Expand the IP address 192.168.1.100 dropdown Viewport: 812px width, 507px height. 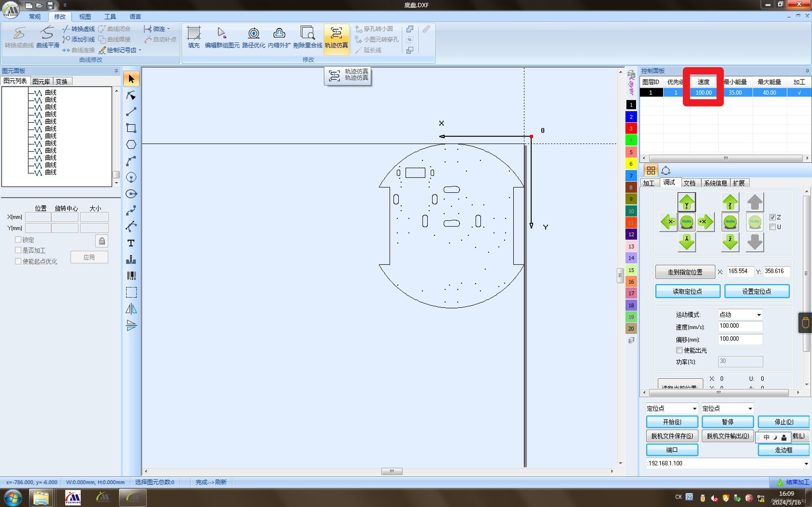click(x=806, y=463)
